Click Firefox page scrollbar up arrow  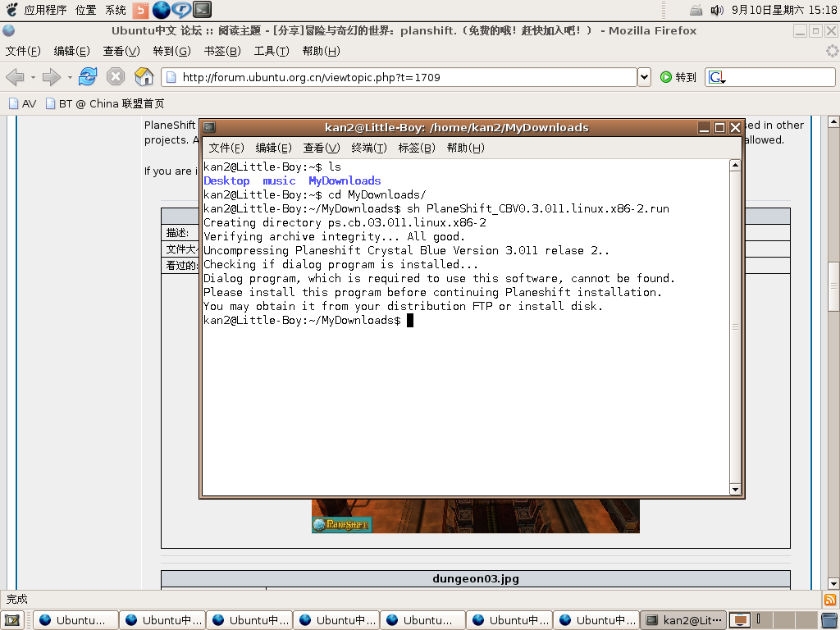tap(833, 122)
